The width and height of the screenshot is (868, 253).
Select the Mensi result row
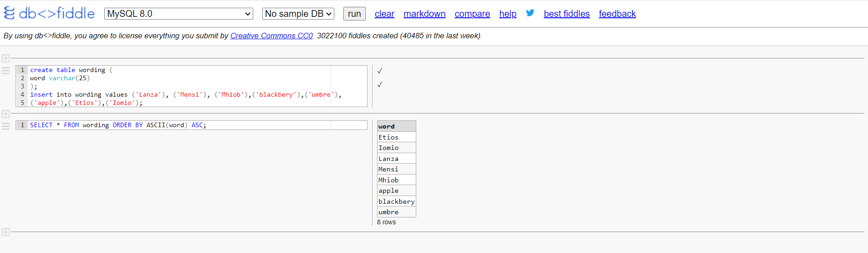396,169
